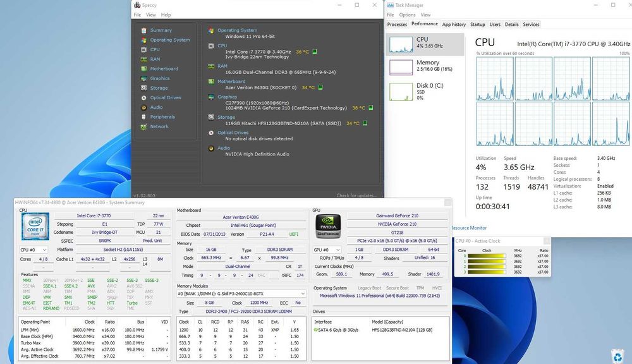Click the Avg. Active Clock row in HWiNFO
Viewport: 632px width, 364px height.
click(94, 349)
